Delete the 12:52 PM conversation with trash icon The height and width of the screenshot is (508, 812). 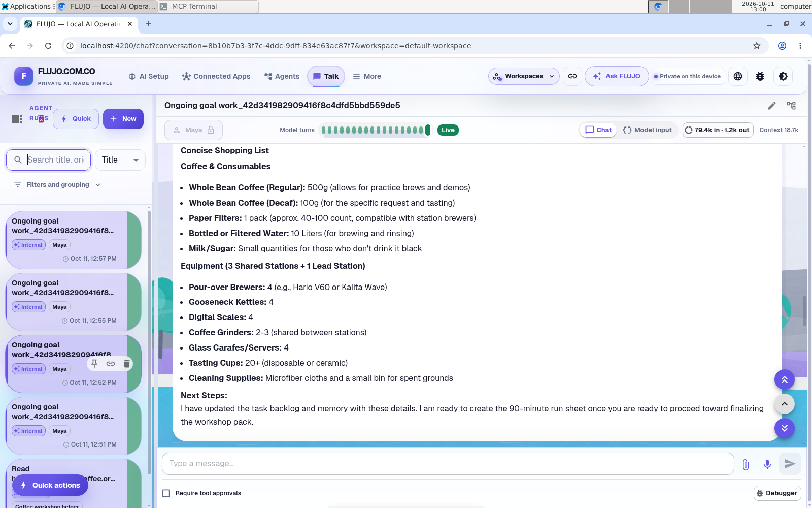coord(127,363)
